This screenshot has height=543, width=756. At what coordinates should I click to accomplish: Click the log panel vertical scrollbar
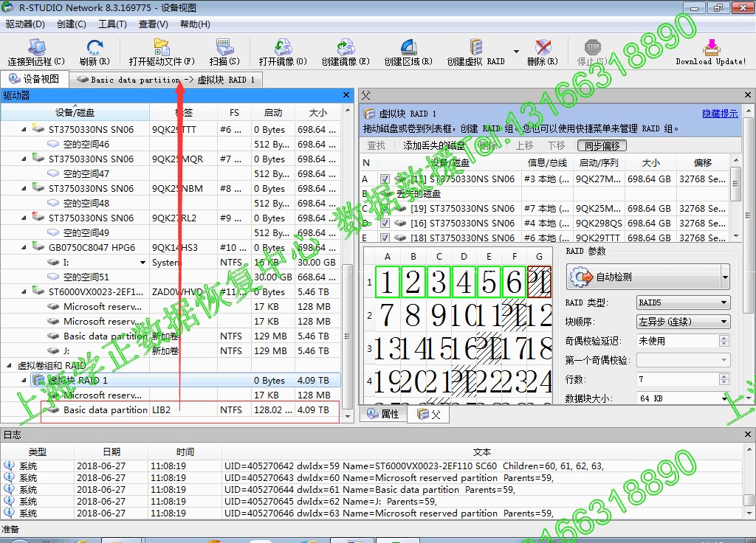749,481
